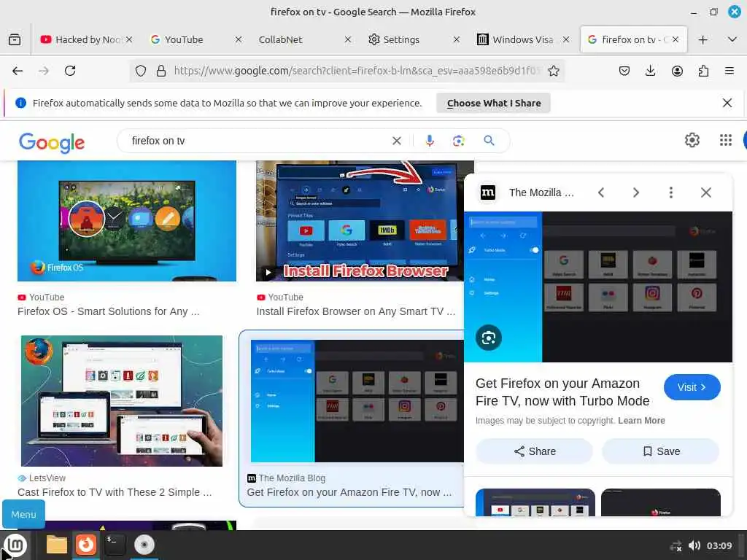Open Firefox downloads panel
747x560 pixels.
click(x=650, y=71)
